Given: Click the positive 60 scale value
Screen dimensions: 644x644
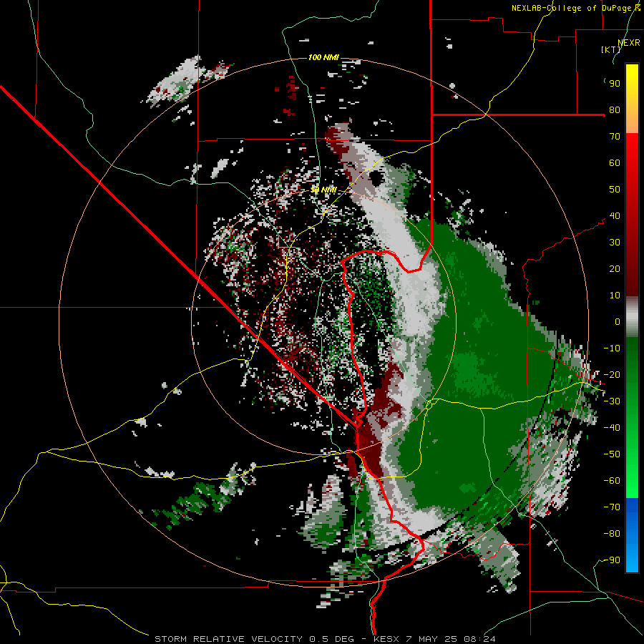Looking at the screenshot, I should click(615, 162).
